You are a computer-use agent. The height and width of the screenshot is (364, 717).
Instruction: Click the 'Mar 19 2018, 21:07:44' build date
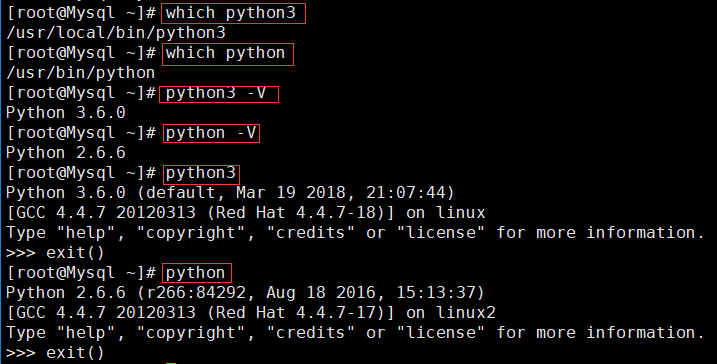[342, 193]
